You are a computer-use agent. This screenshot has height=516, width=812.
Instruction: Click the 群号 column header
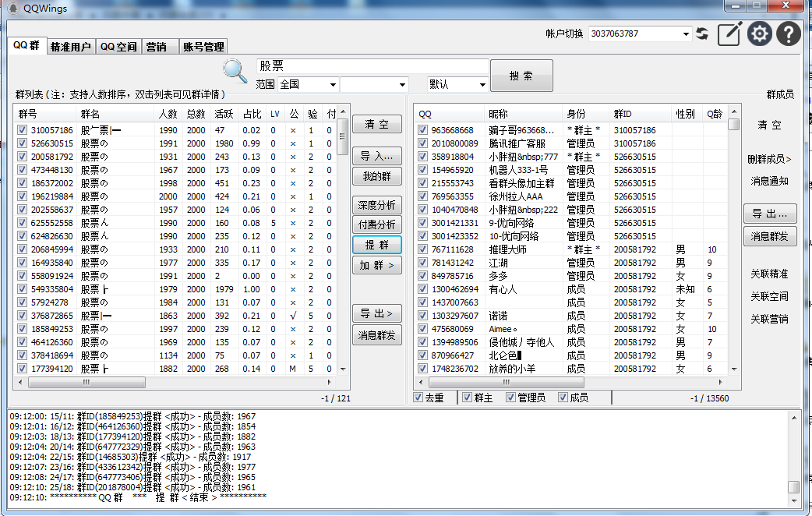[x=44, y=114]
